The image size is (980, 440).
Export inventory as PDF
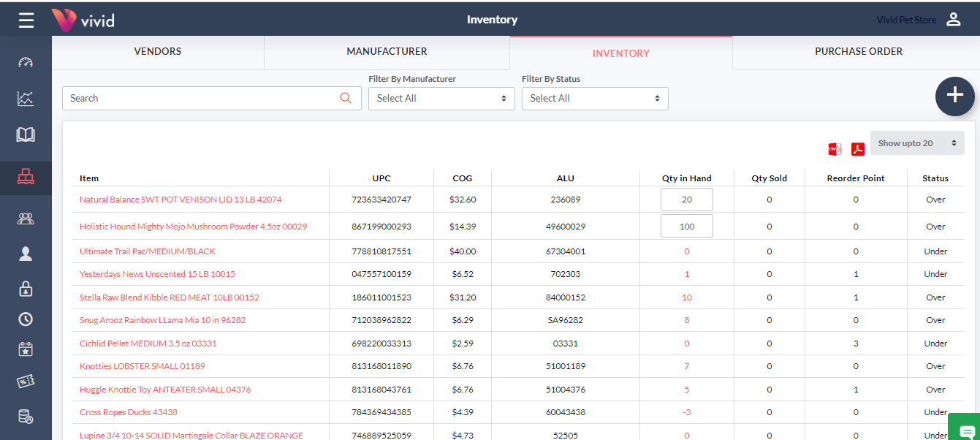(857, 149)
